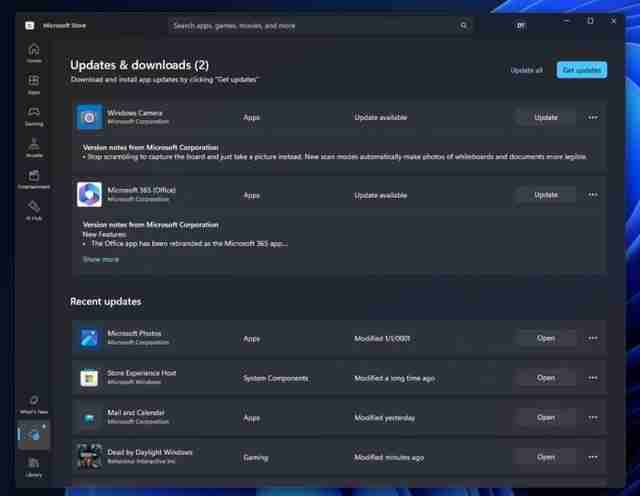This screenshot has height=496, width=640.
Task: Open Microsoft Photos
Action: (546, 338)
